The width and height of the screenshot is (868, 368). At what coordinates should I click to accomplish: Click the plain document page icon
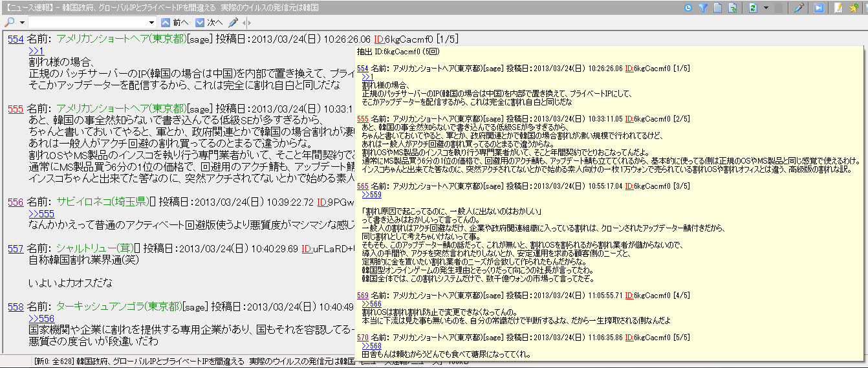(718, 8)
